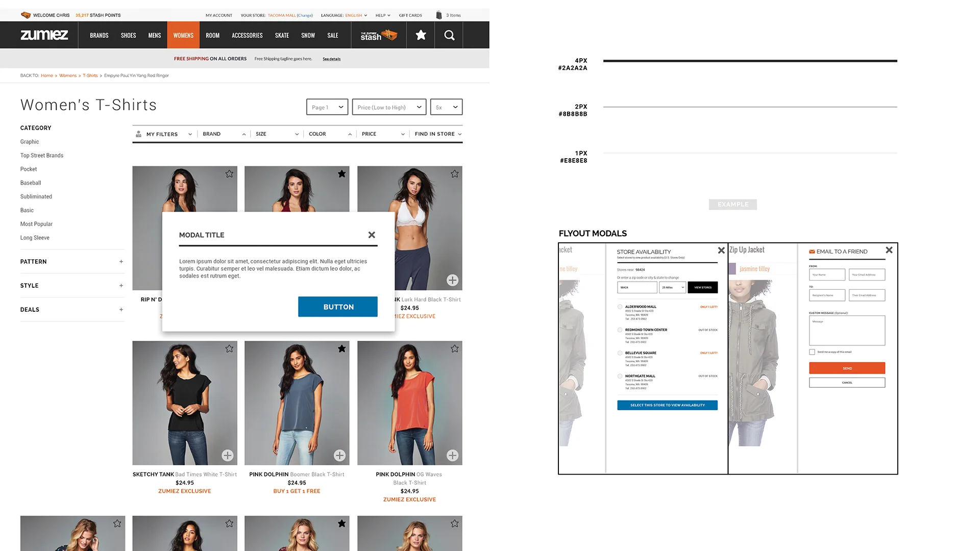Click the favorites star icon in navbar
980x551 pixels.
[x=421, y=35]
